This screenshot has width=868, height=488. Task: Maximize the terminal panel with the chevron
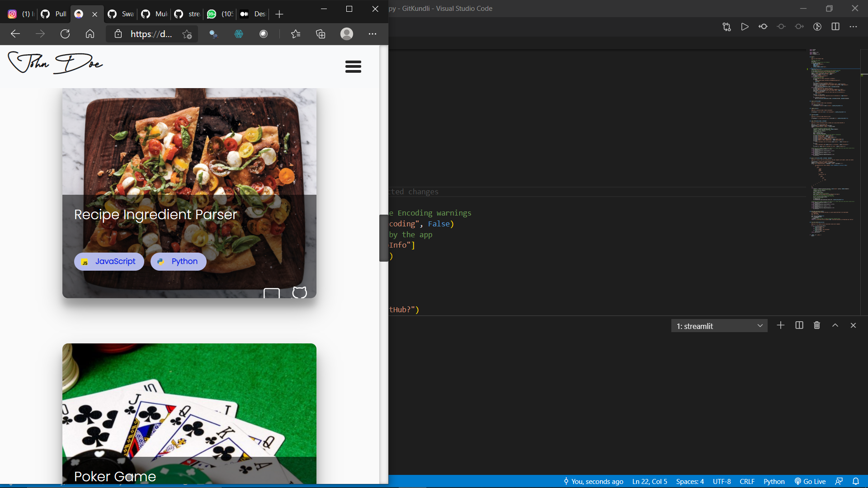pyautogui.click(x=835, y=325)
